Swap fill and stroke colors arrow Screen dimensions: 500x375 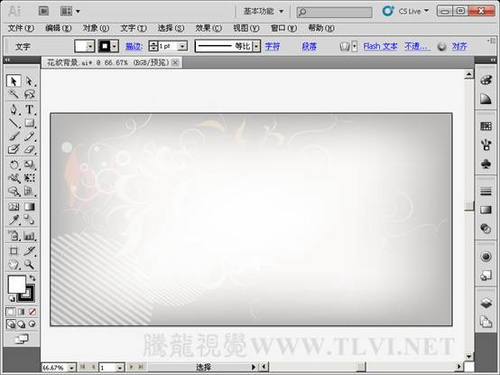point(32,278)
